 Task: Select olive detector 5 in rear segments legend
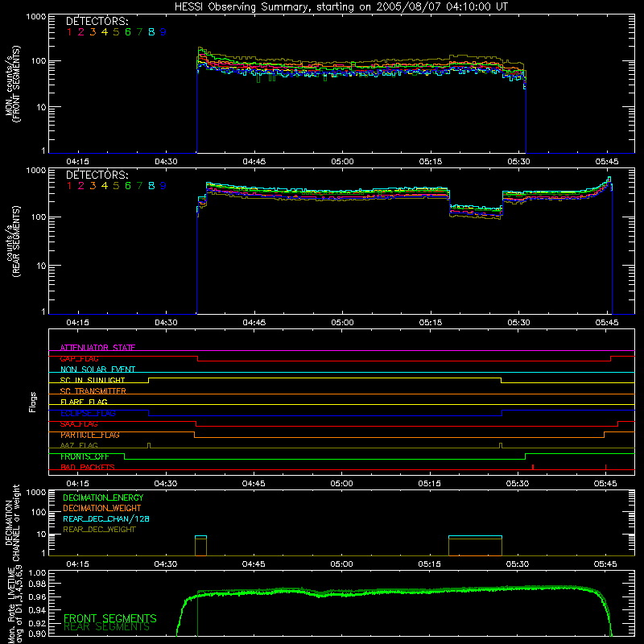coord(116,186)
